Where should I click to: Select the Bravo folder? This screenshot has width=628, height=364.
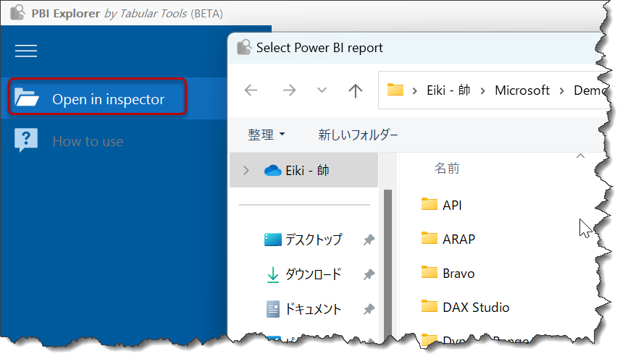click(x=459, y=274)
